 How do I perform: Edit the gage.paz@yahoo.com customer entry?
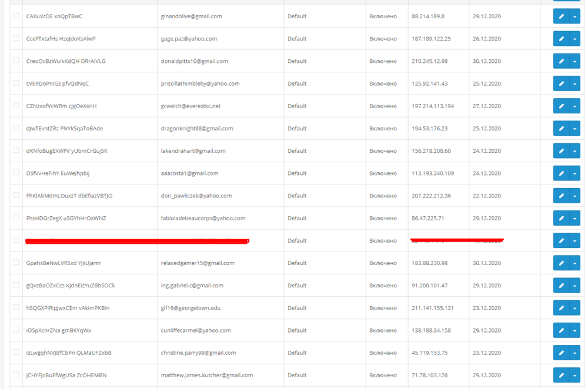pyautogui.click(x=561, y=39)
